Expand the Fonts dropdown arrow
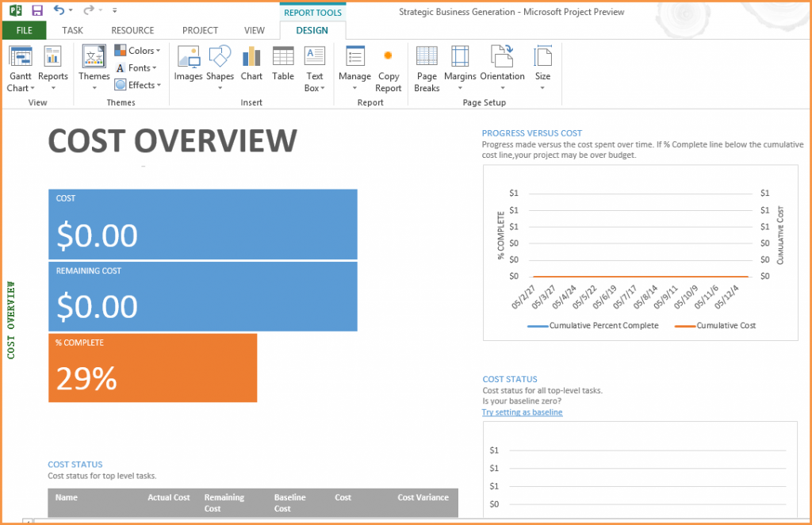This screenshot has height=525, width=812. click(155, 68)
